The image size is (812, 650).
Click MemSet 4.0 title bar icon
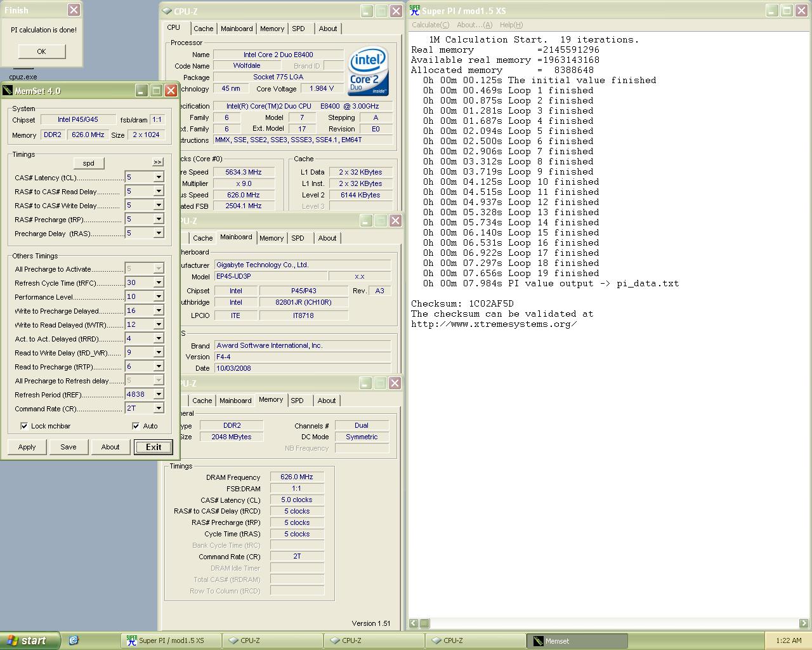[8, 91]
